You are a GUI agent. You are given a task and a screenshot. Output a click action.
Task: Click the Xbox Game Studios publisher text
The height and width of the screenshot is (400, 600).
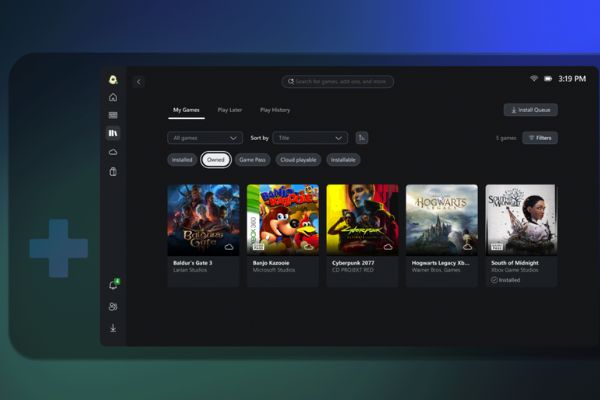(515, 270)
